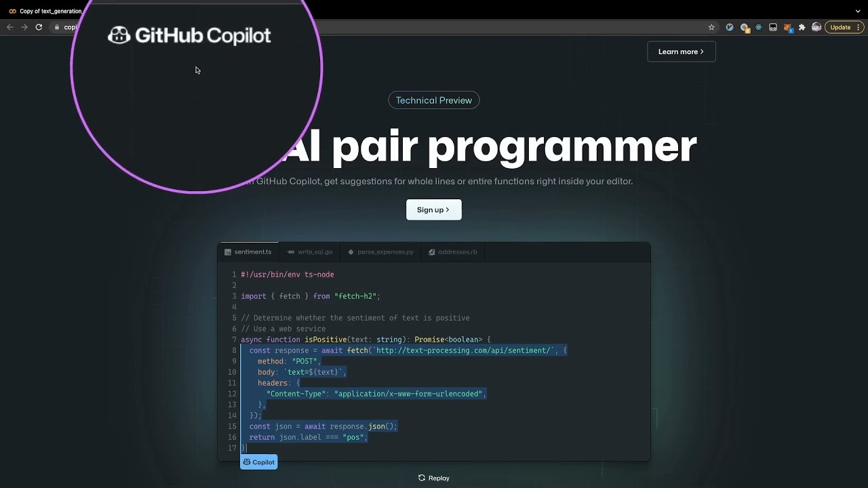Click the 'headers: {' line
The height and width of the screenshot is (488, 868).
point(279,383)
